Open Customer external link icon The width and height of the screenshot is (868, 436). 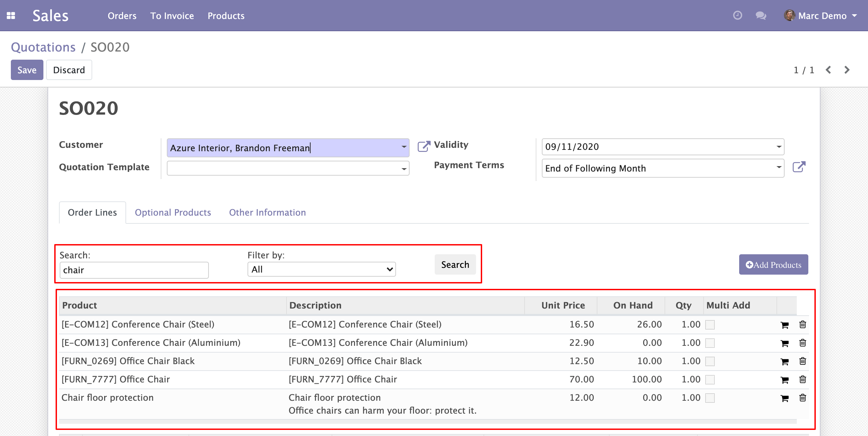[x=423, y=146]
